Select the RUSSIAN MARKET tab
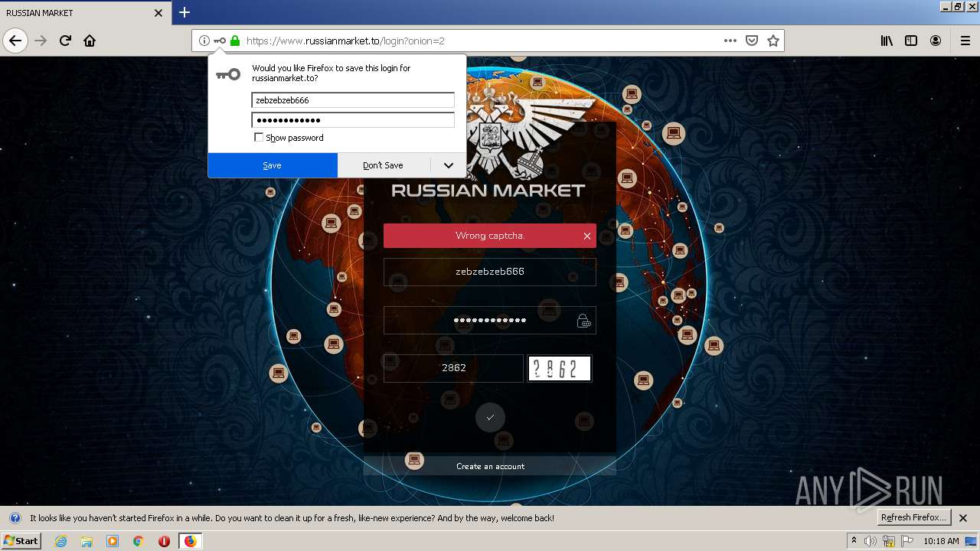Image resolution: width=980 pixels, height=551 pixels. [84, 13]
